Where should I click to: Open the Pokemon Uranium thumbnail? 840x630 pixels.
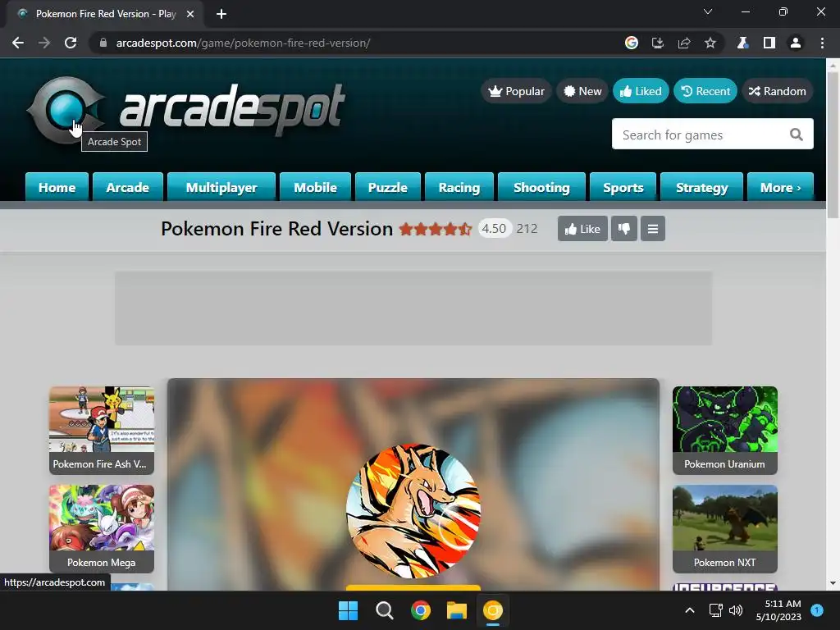(725, 430)
